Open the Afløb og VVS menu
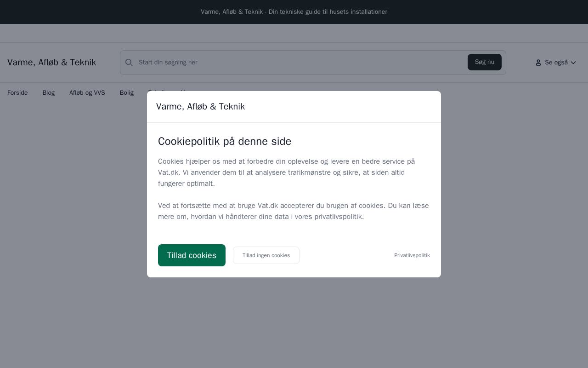 pyautogui.click(x=87, y=93)
